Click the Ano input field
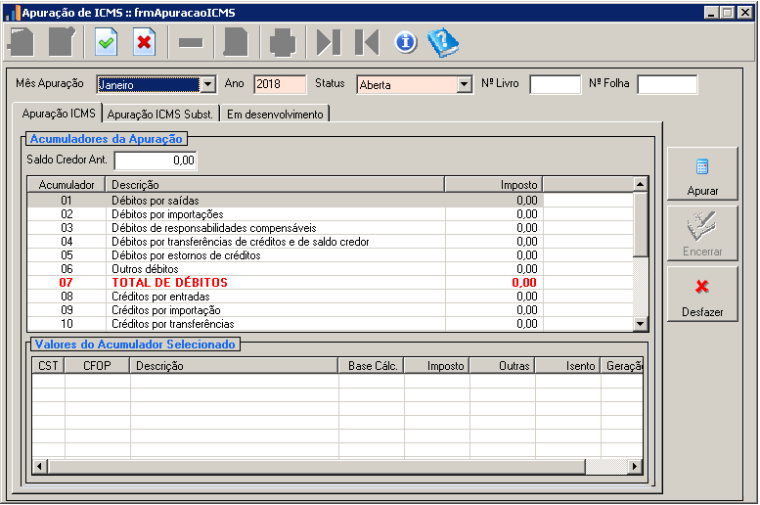The image size is (760, 505). coord(280,84)
